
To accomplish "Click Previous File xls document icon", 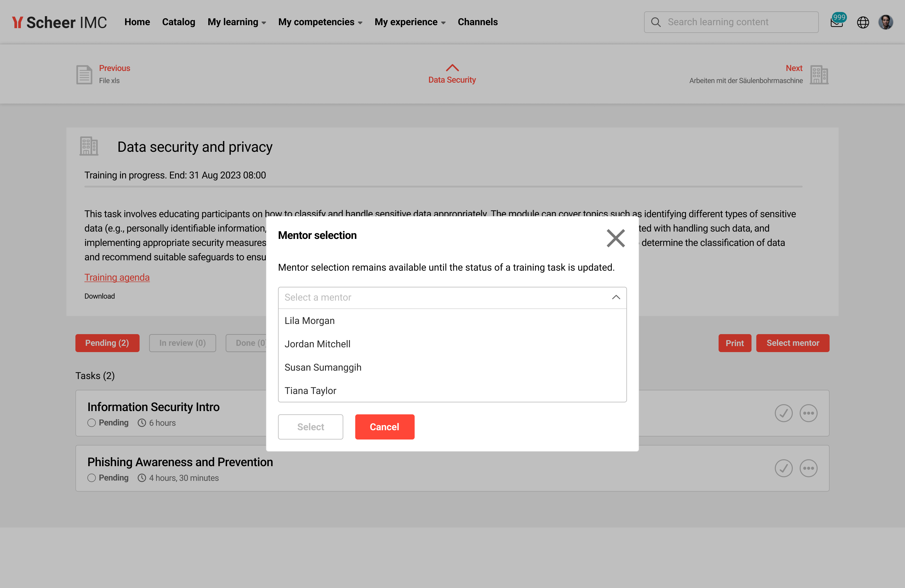I will pyautogui.click(x=84, y=75).
